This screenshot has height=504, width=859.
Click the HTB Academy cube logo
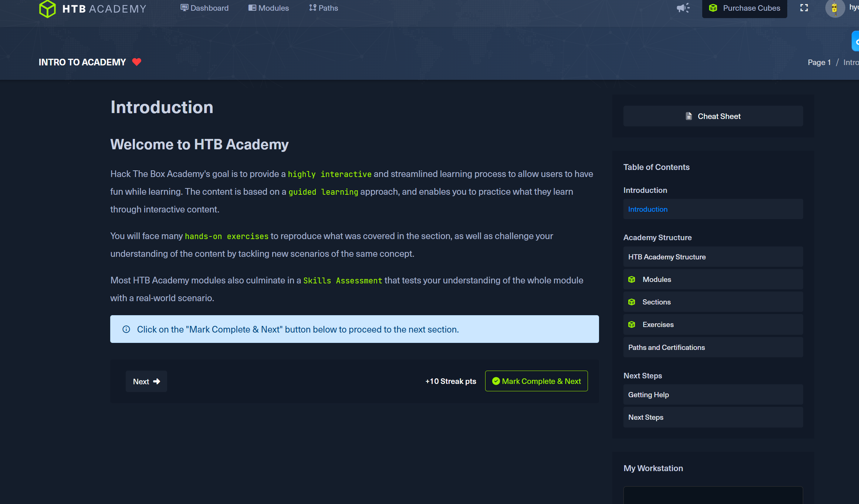coord(47,8)
